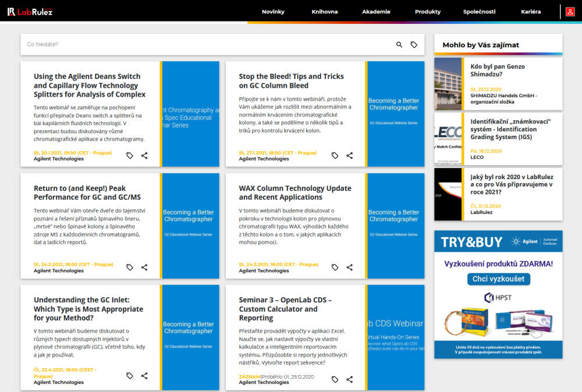The height and width of the screenshot is (392, 582).
Task: Open the Knihovna menu
Action: (x=325, y=12)
